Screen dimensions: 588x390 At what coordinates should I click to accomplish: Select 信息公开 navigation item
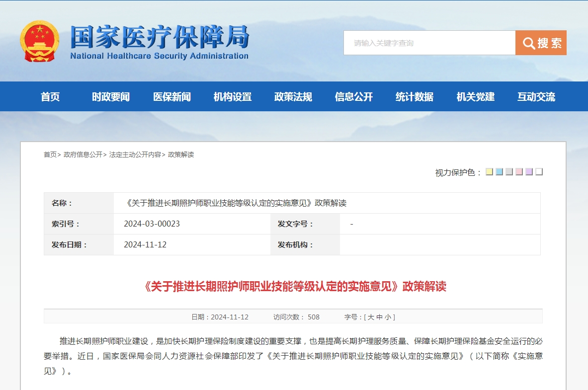(354, 97)
